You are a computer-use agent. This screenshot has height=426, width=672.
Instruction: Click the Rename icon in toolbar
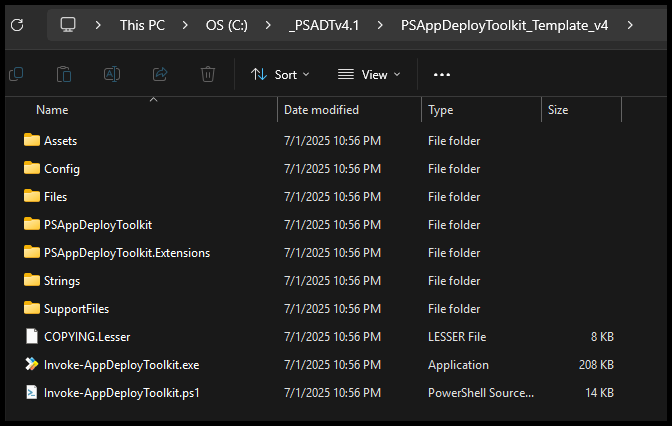coord(112,74)
